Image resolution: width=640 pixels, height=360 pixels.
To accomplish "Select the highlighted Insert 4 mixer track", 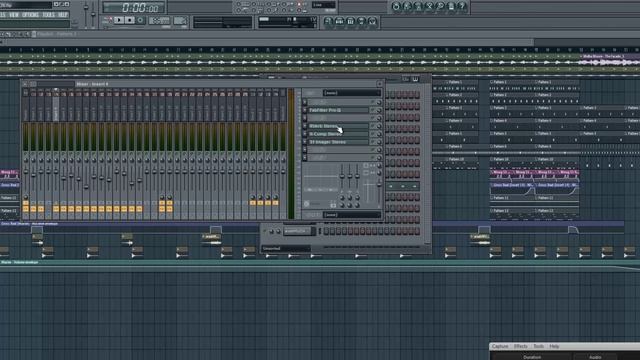I will (56, 104).
